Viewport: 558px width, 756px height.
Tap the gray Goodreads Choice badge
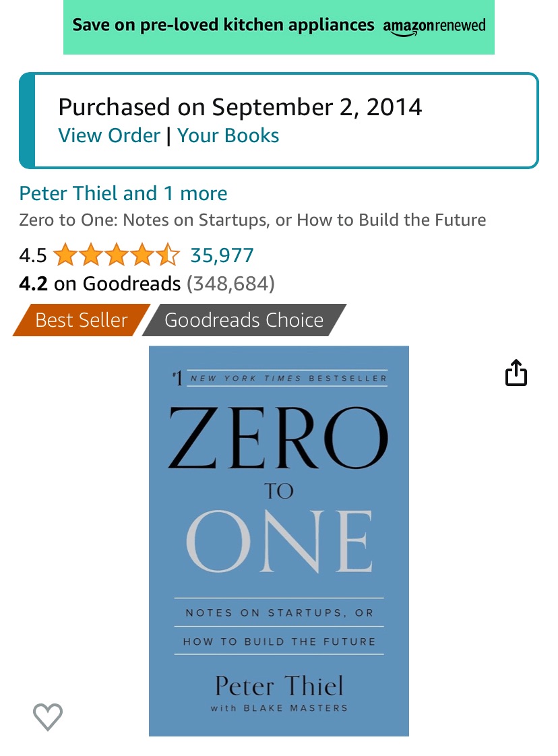[x=244, y=320]
